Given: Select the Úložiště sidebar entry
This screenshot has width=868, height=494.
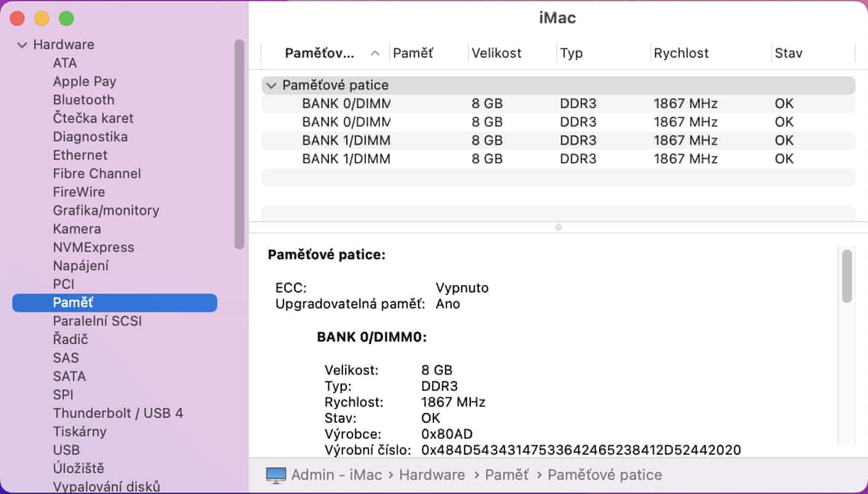Looking at the screenshot, I should point(79,468).
